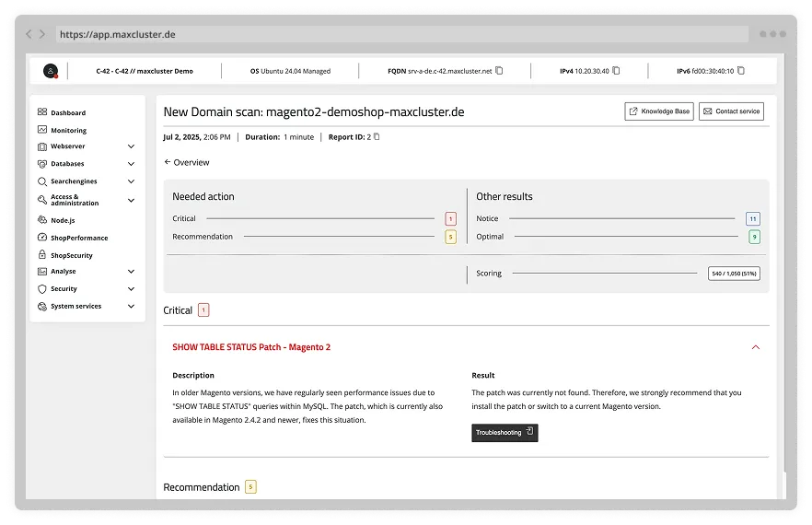Click OS Ubuntu 24.04 Managed text
The height and width of the screenshot is (525, 812).
[290, 71]
